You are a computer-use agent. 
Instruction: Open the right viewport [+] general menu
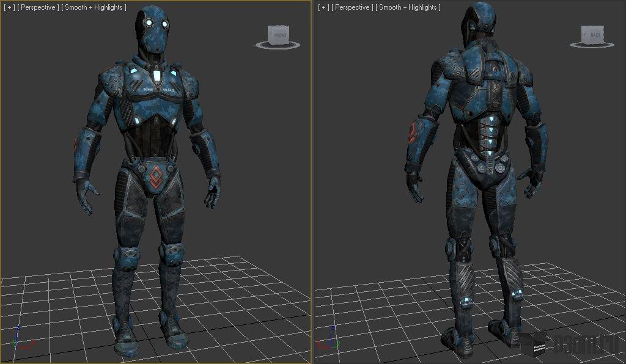323,7
